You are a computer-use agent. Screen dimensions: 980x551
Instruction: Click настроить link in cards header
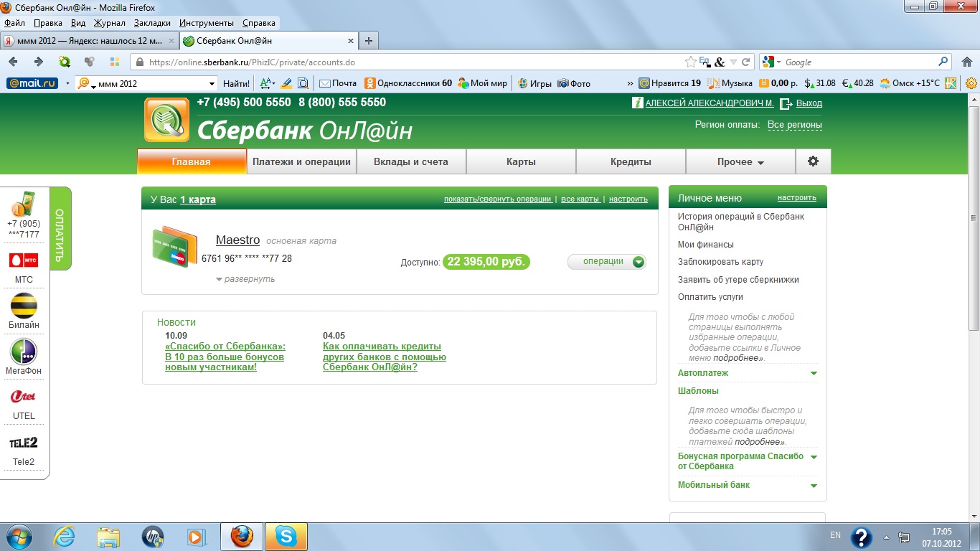point(628,199)
